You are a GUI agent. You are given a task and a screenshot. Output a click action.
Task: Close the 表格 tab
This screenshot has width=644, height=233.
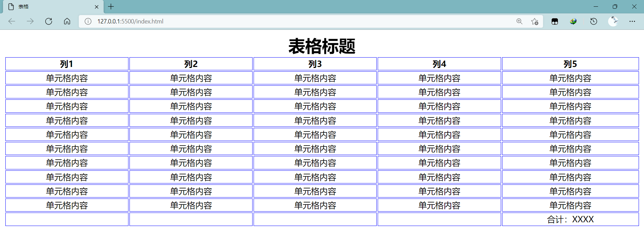coord(97,7)
